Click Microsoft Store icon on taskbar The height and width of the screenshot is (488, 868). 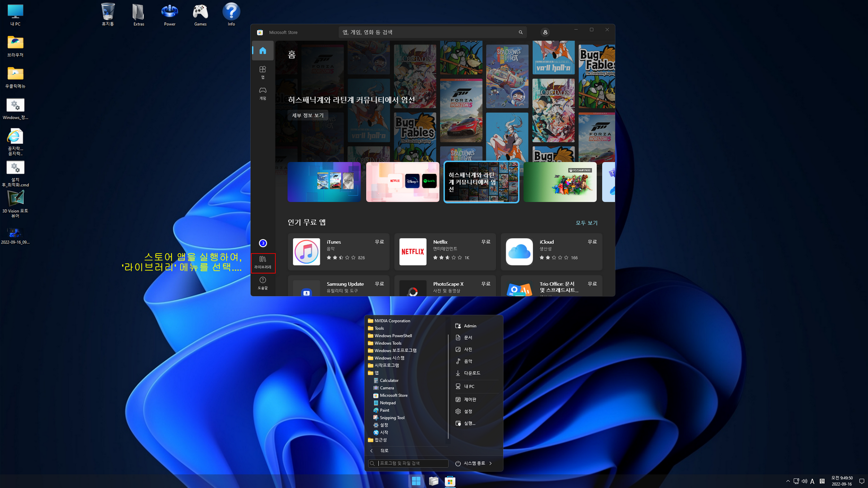click(450, 481)
